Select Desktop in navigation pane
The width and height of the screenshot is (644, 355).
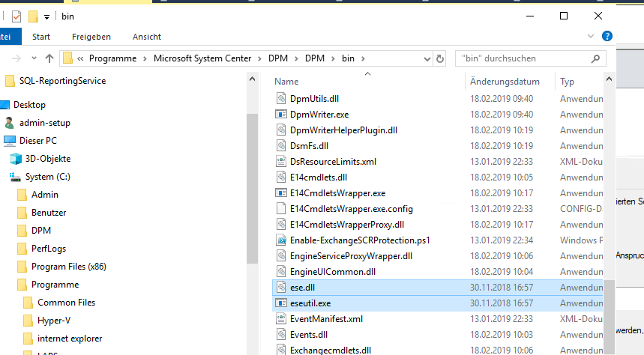tap(29, 105)
